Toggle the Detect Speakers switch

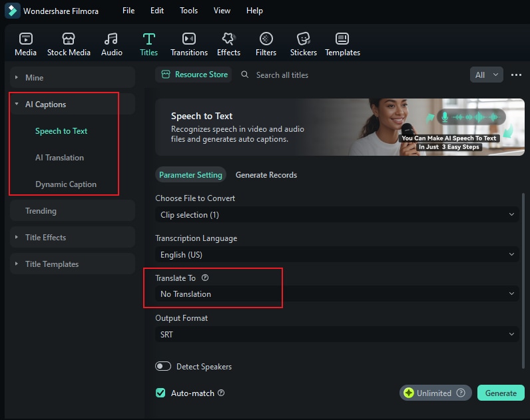[x=163, y=366]
